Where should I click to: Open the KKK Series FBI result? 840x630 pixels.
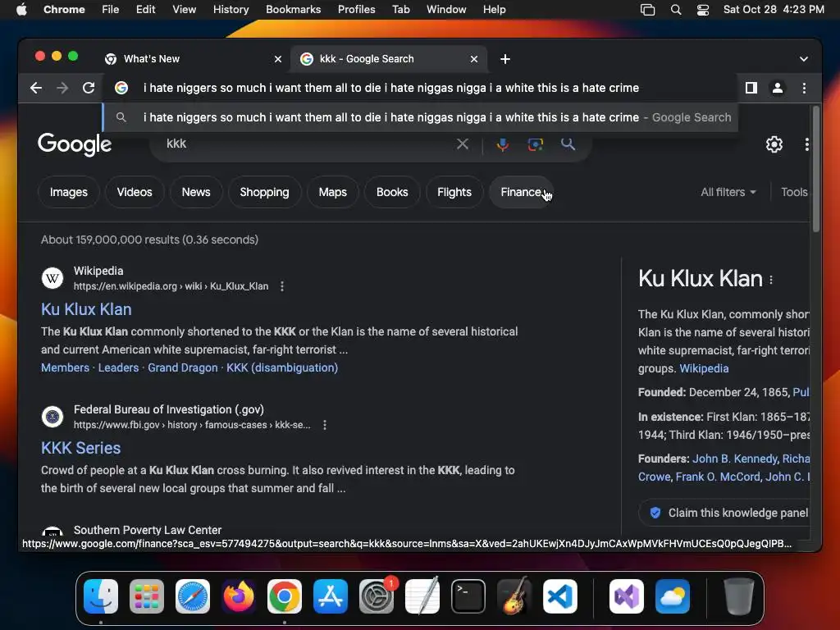81,449
